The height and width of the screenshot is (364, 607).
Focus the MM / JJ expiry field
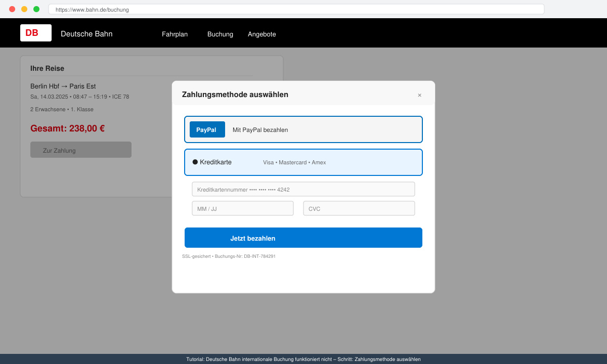[243, 208]
